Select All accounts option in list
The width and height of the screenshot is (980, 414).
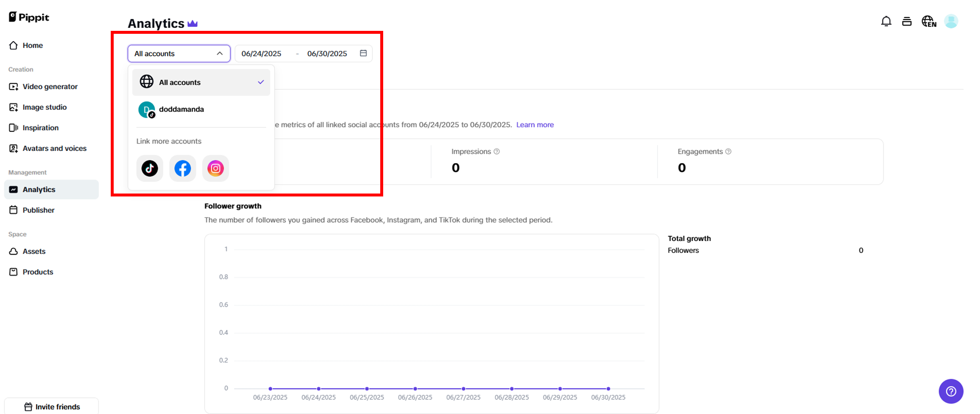201,82
